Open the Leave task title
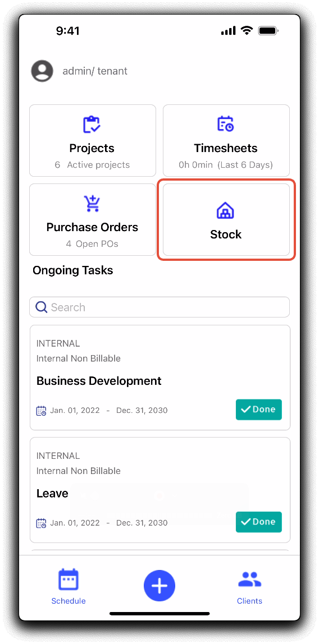 [52, 493]
